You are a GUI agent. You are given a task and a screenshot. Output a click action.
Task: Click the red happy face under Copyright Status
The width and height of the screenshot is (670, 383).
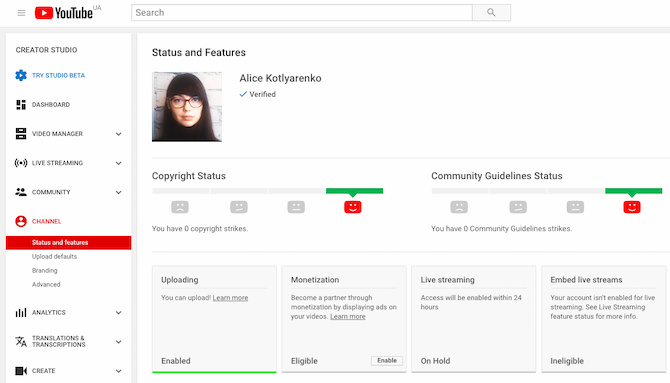[x=353, y=207]
